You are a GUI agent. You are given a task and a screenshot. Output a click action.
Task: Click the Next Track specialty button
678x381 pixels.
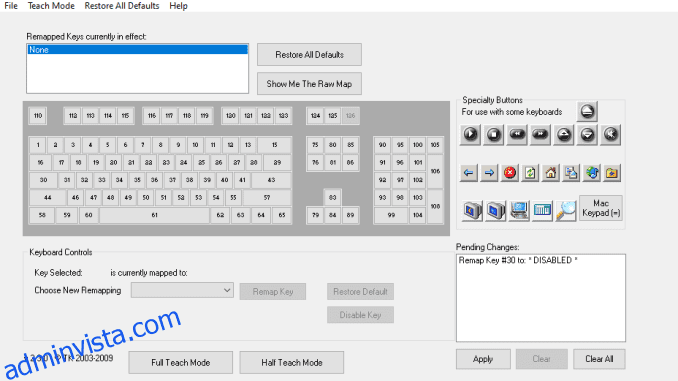540,134
